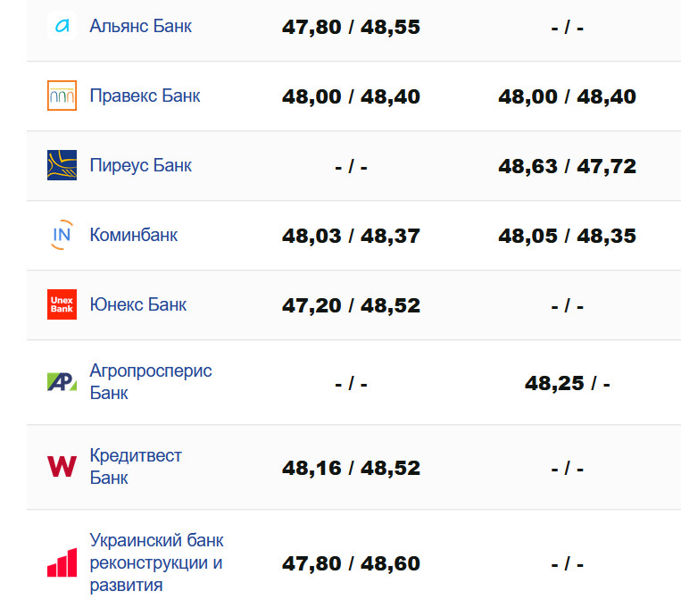Click the red bars logo of Украинский банк
The height and width of the screenshot is (616, 681).
pos(62,563)
